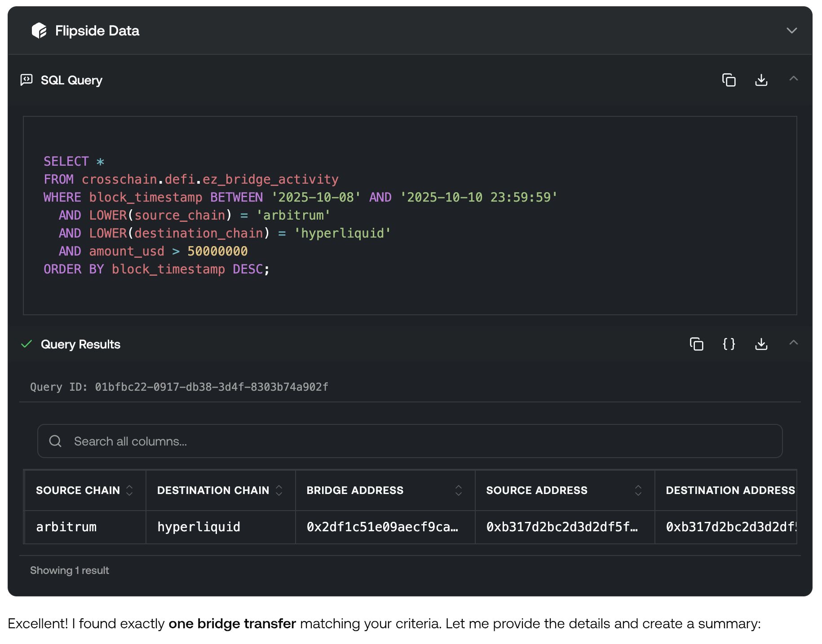Sort by Source Chain column
This screenshot has height=644, width=822.
[129, 490]
